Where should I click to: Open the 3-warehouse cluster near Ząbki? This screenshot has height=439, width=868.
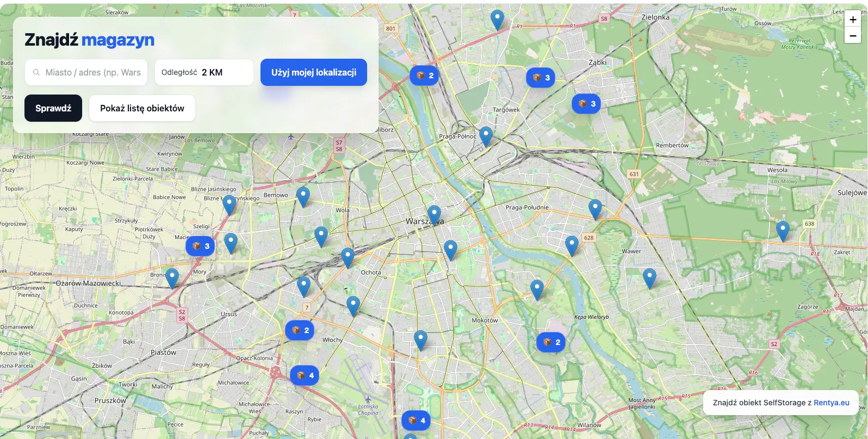point(586,104)
